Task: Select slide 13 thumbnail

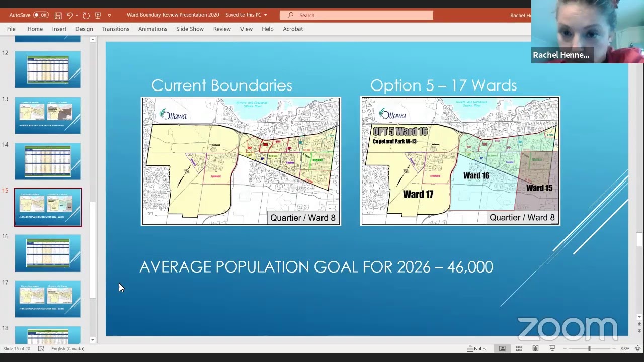Action: point(48,116)
